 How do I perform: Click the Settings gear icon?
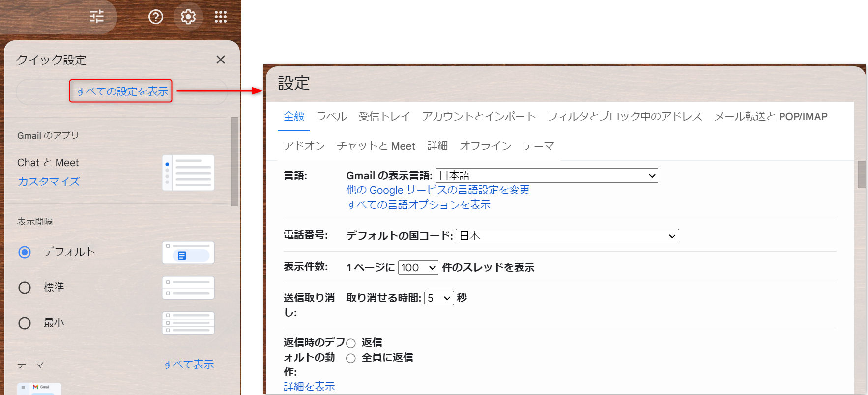point(188,17)
